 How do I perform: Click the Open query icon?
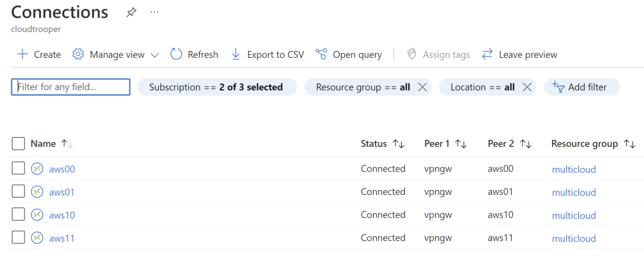point(321,55)
